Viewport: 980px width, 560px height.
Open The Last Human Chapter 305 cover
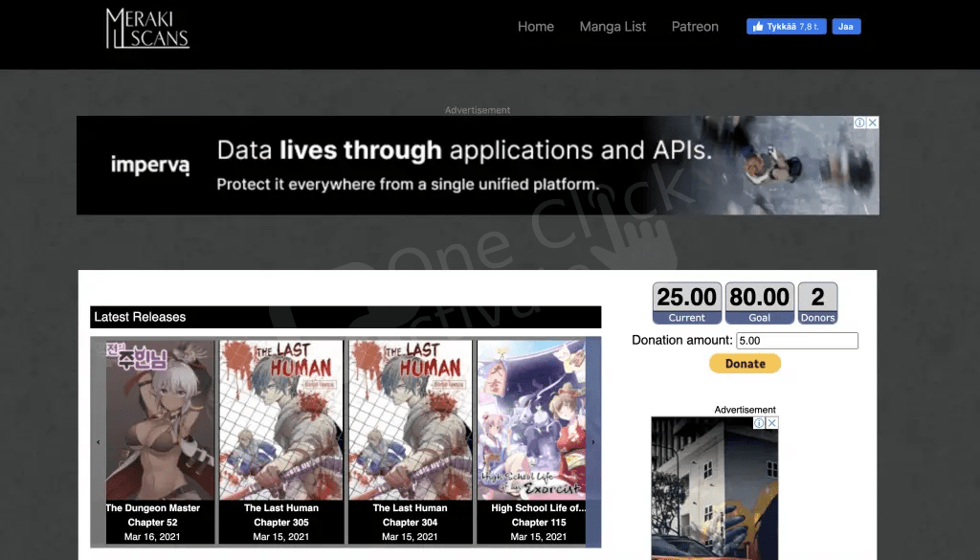[281, 420]
